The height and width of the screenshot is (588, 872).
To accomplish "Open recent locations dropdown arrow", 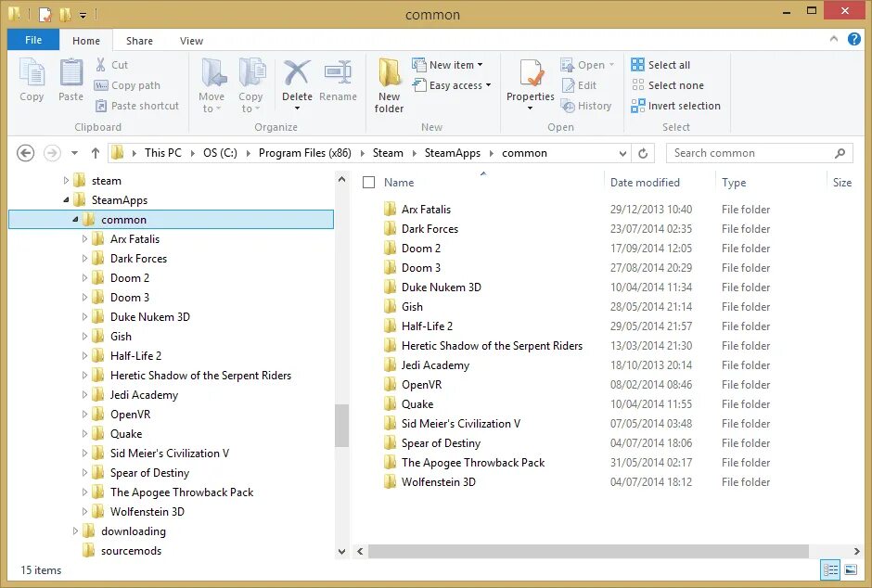I will (x=74, y=153).
